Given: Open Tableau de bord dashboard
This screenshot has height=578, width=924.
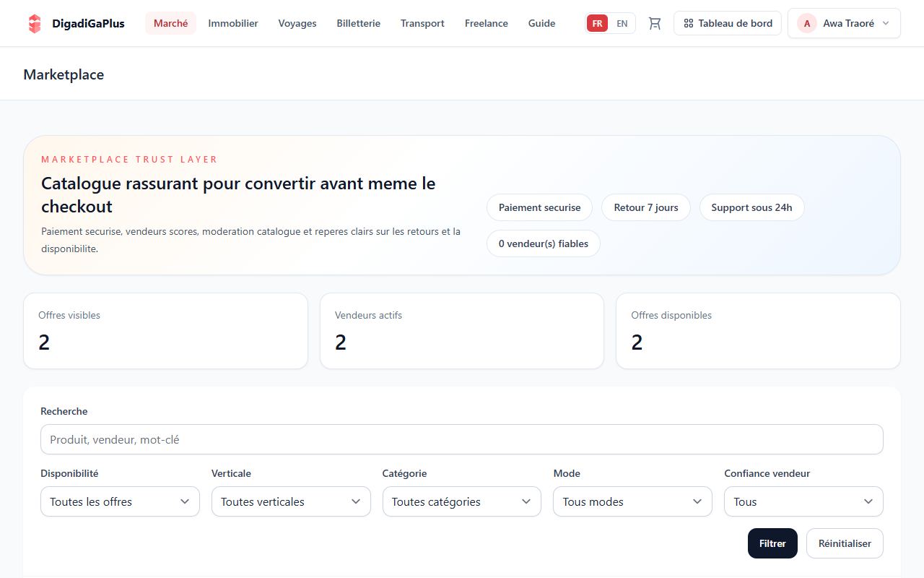Looking at the screenshot, I should (x=728, y=23).
